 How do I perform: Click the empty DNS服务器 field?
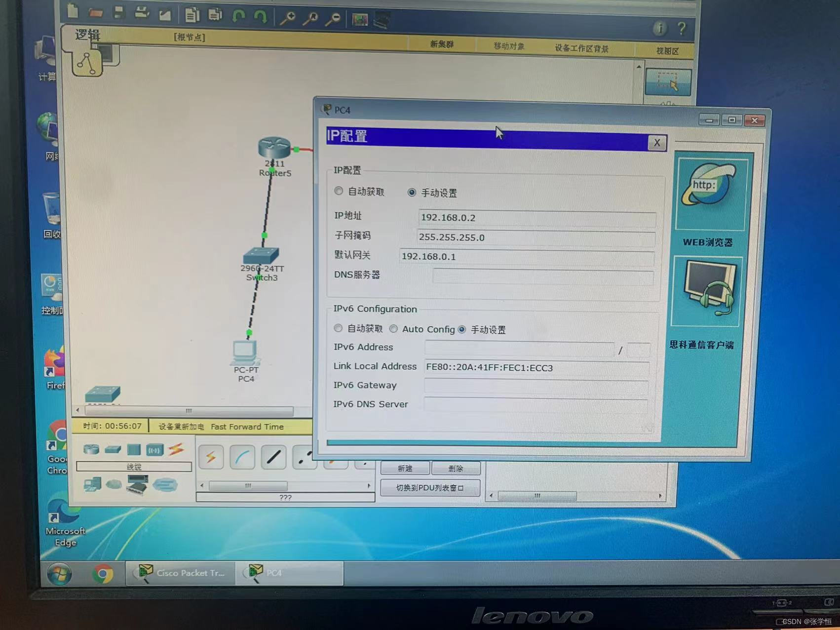click(543, 276)
